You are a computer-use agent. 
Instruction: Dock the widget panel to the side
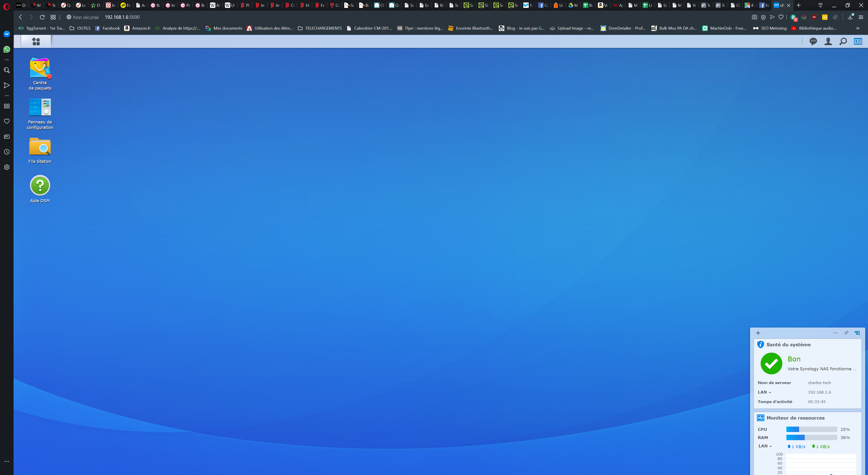pyautogui.click(x=857, y=333)
